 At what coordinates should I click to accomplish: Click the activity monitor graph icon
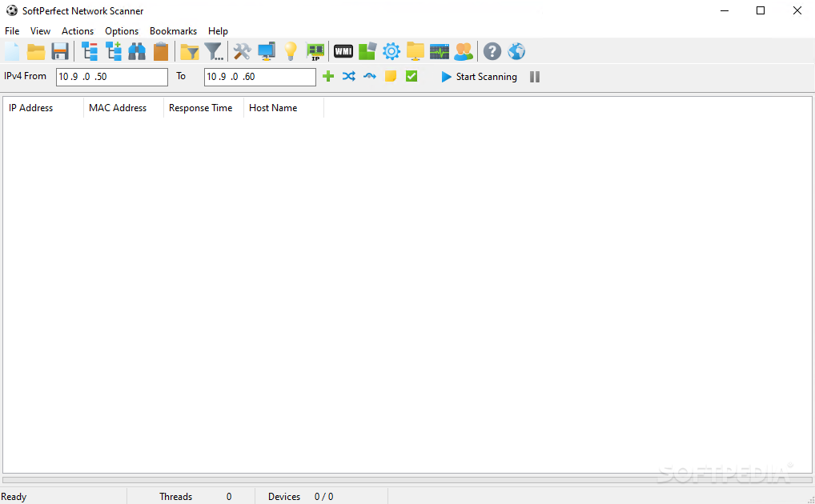click(440, 51)
